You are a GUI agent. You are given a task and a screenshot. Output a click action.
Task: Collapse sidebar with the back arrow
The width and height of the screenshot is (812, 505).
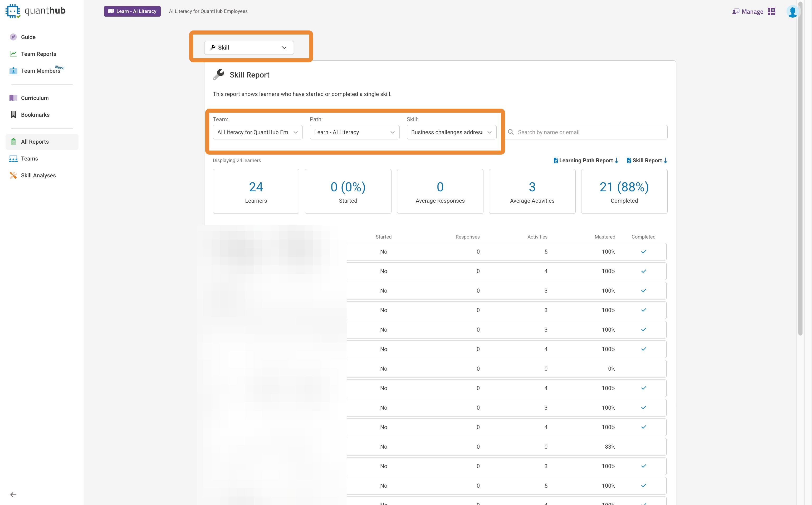(13, 495)
